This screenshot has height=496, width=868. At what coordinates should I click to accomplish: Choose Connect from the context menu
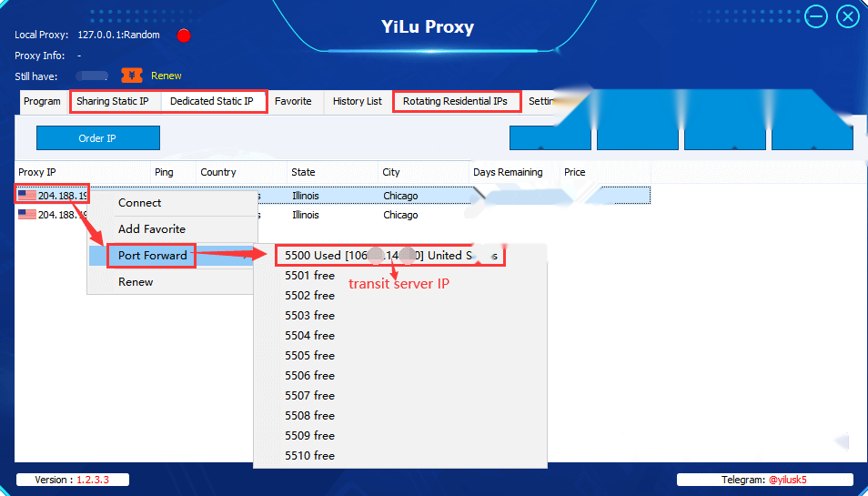pyautogui.click(x=139, y=203)
